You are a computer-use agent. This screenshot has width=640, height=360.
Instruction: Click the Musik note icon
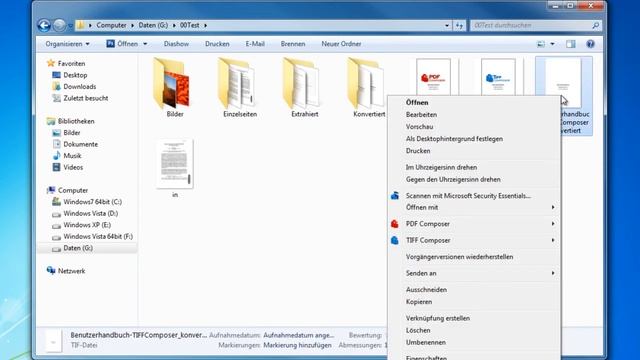56,156
